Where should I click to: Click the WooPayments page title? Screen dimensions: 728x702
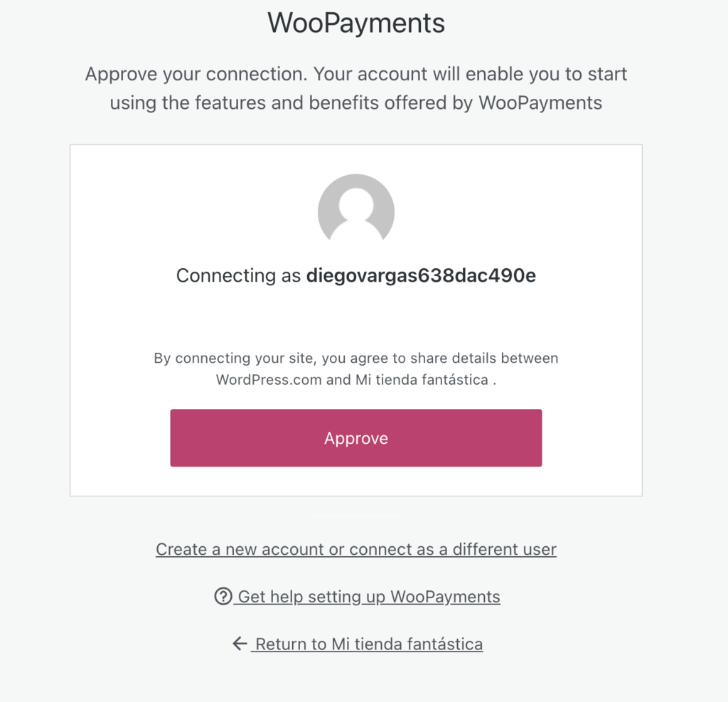coord(355,23)
